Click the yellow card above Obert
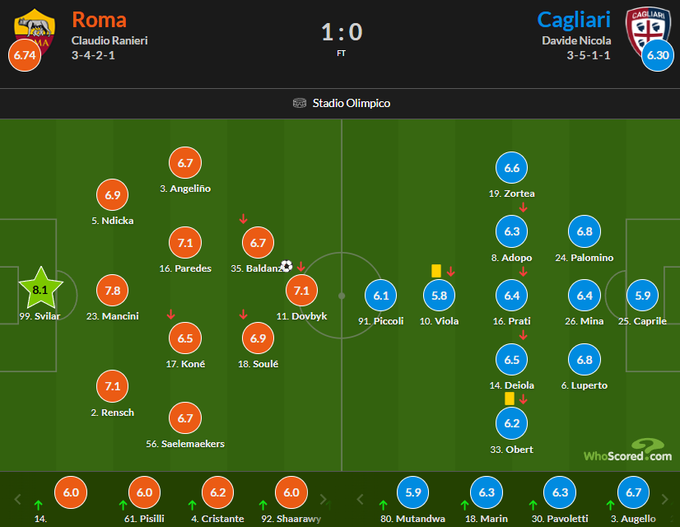Screen dimensions: 680x527 pos(509,398)
